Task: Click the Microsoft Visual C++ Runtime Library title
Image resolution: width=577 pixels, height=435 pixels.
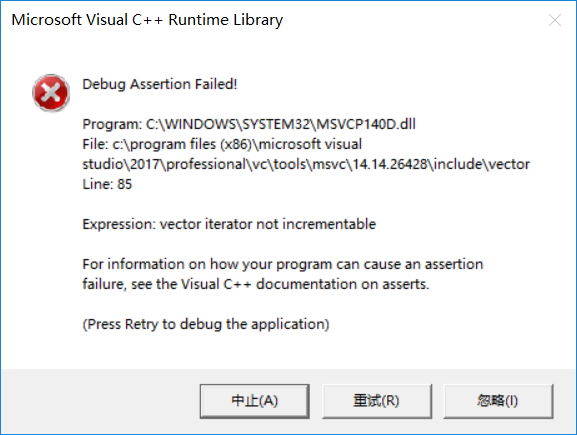Action: 147,20
